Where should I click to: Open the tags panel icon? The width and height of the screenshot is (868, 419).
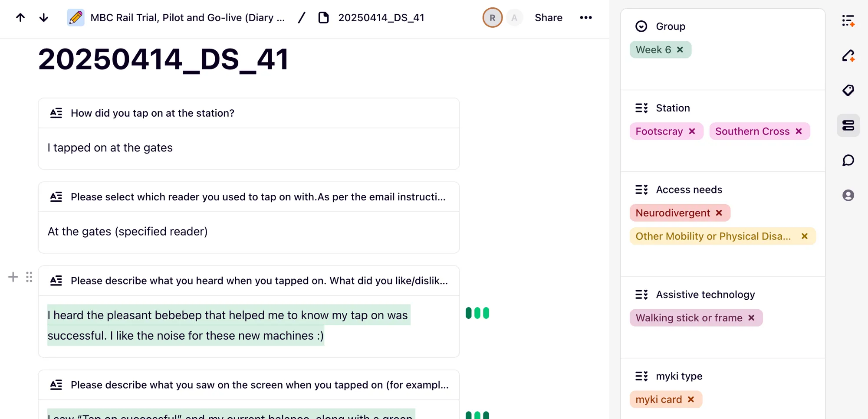coord(848,90)
